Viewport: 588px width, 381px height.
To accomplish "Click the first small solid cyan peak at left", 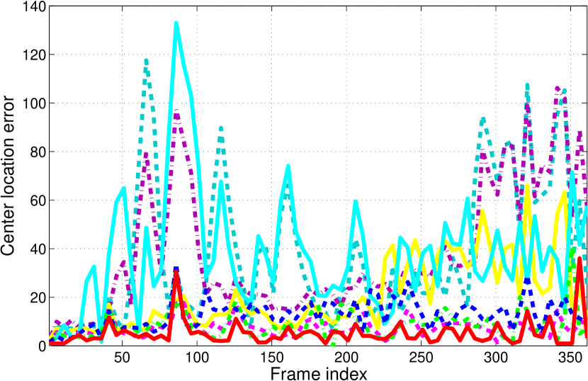I will 93,267.
